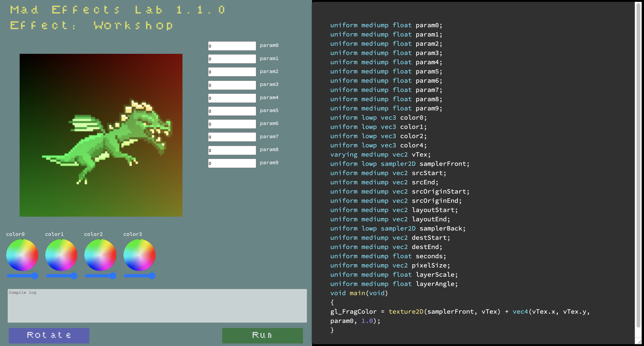This screenshot has width=644, height=346.
Task: Focus the param7 input field
Action: tap(232, 137)
